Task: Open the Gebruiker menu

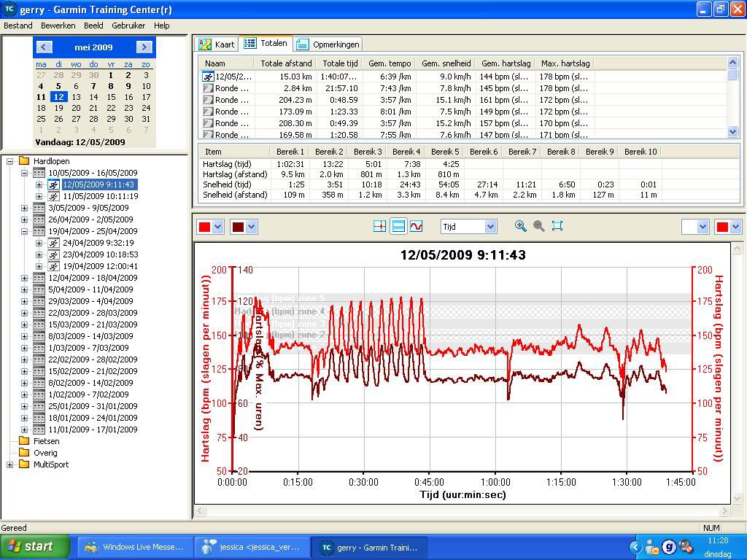Action: (128, 26)
